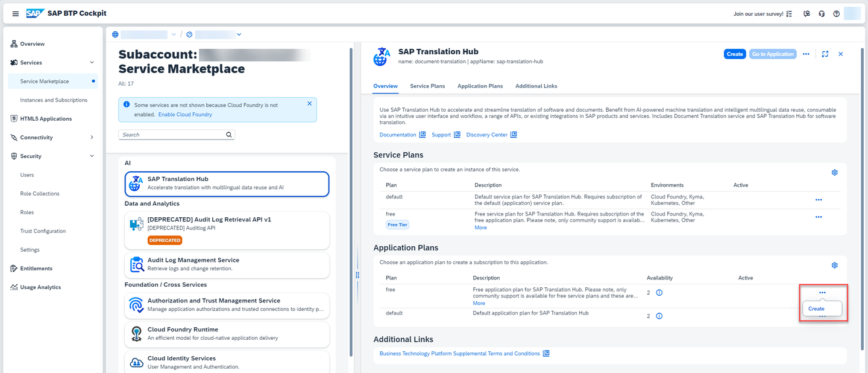Screen dimensions: 868x373
Task: Open the Support link
Action: 441,135
